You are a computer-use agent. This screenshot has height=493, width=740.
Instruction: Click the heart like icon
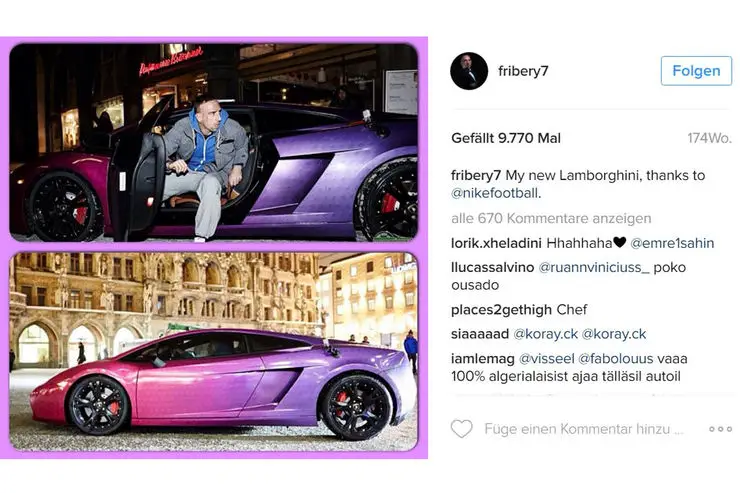(461, 429)
